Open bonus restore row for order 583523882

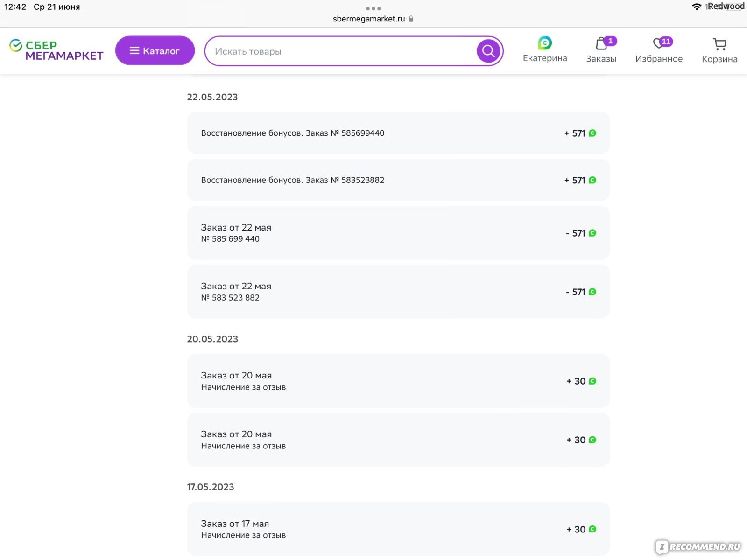pos(398,180)
